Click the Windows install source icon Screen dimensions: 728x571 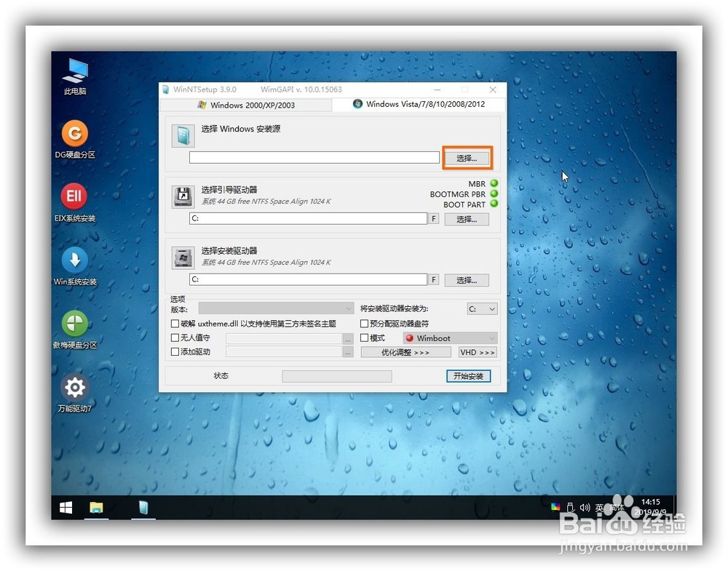(x=183, y=136)
